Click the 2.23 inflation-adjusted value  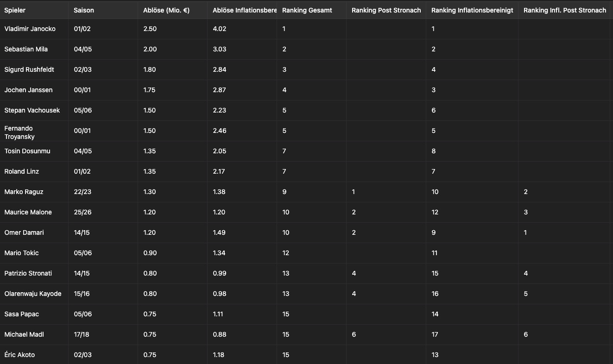tap(219, 110)
